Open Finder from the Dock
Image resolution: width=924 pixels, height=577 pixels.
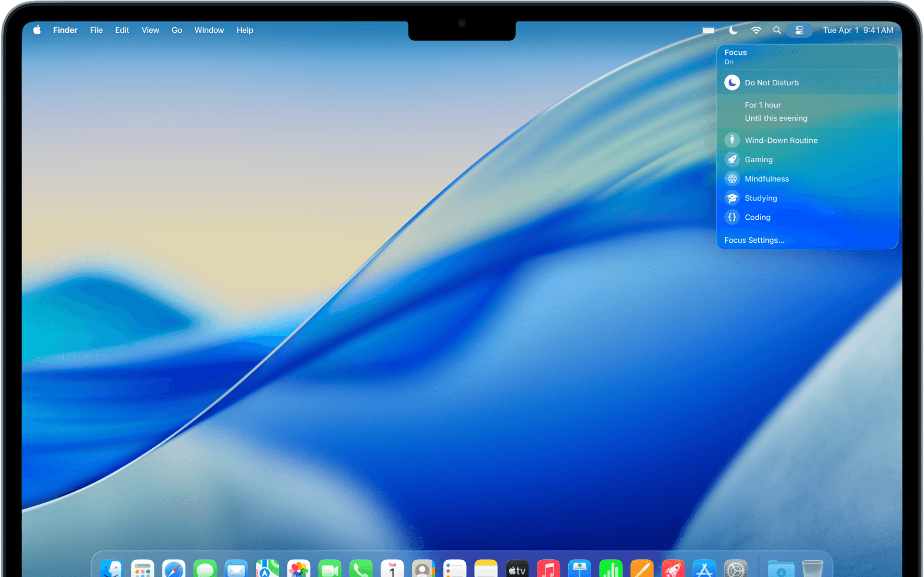pos(111,569)
